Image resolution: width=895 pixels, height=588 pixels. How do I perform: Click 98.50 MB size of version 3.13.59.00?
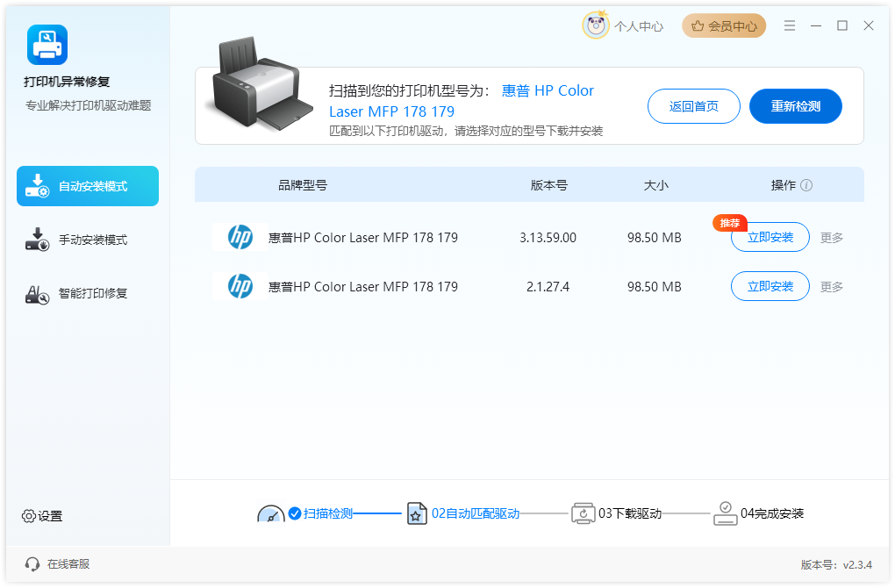[654, 238]
